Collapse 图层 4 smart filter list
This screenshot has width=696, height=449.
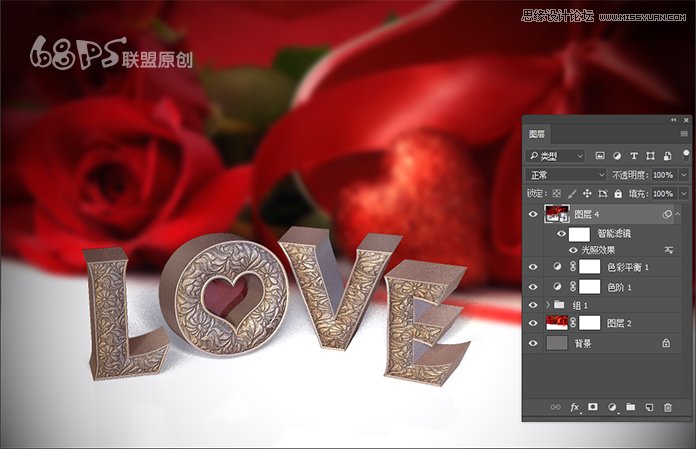point(678,214)
